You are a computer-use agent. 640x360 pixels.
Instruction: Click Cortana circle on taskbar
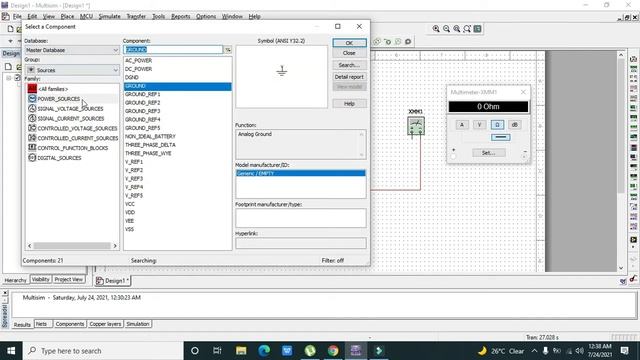tap(195, 351)
